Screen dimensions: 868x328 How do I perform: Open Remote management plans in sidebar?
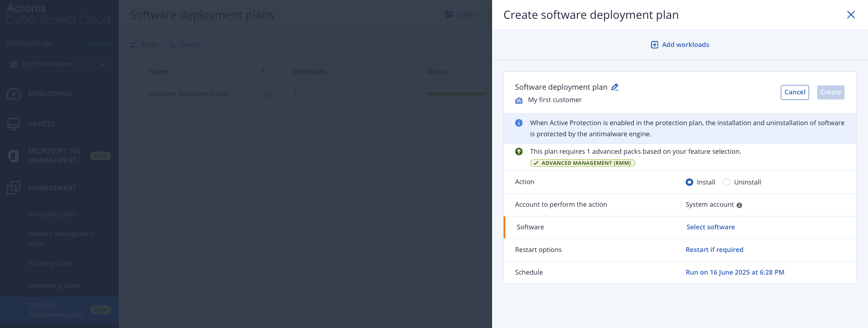[x=62, y=239]
